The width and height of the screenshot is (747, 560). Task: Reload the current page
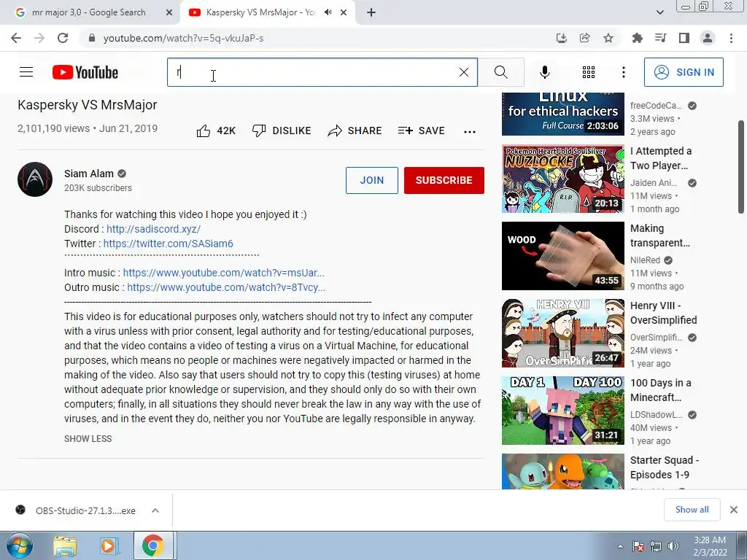pos(63,38)
